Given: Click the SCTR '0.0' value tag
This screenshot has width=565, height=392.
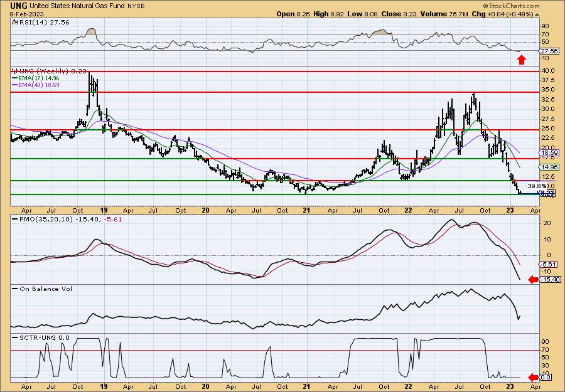Looking at the screenshot, I should click(546, 377).
